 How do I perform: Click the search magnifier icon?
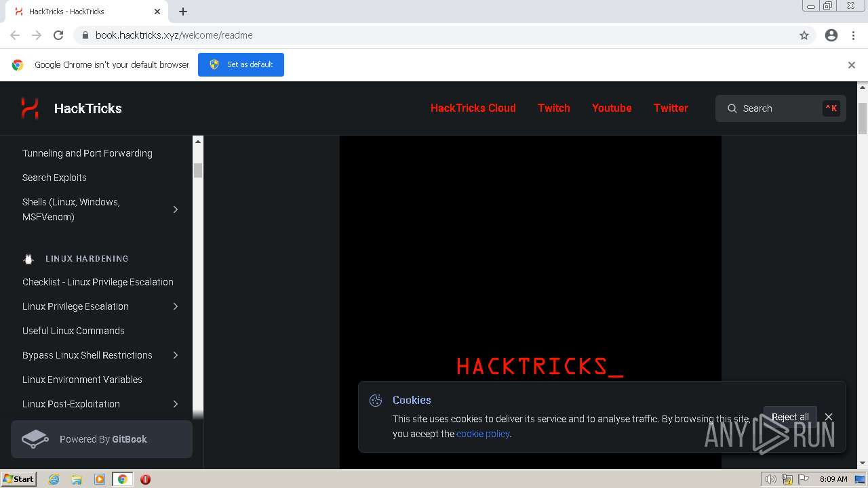pyautogui.click(x=732, y=108)
